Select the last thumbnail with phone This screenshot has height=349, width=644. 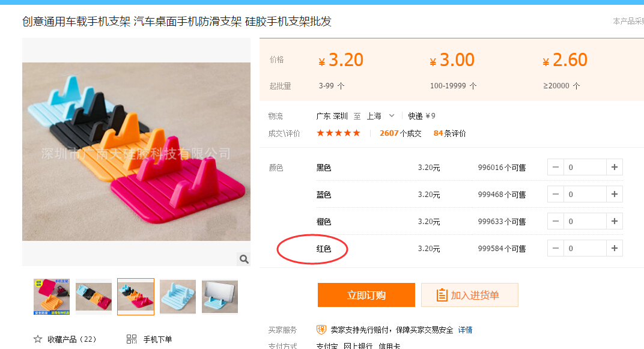220,297
